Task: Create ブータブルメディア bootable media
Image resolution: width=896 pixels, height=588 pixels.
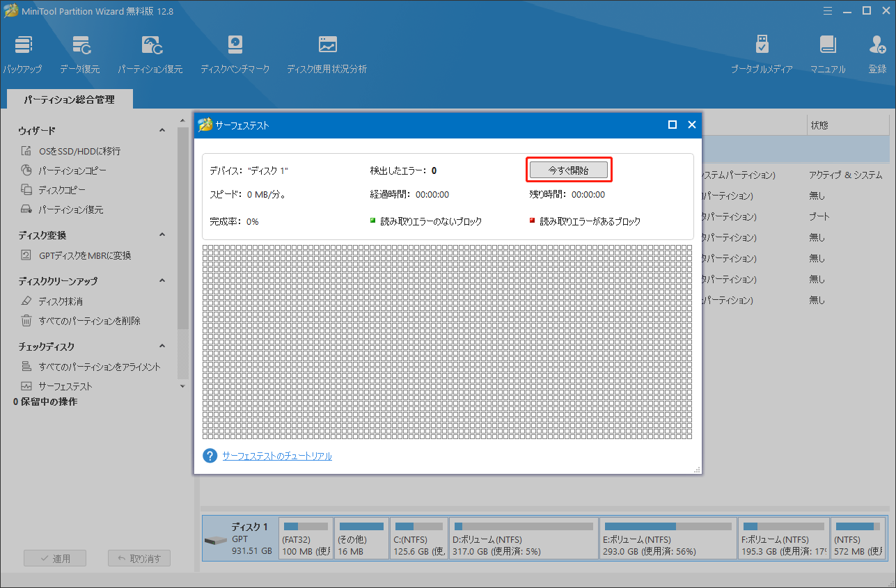Action: click(762, 55)
